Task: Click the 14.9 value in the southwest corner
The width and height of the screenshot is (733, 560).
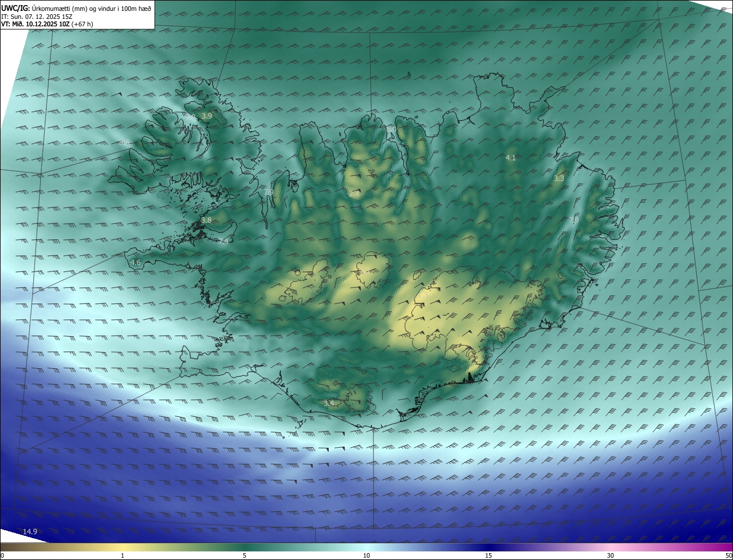Action: (x=30, y=532)
